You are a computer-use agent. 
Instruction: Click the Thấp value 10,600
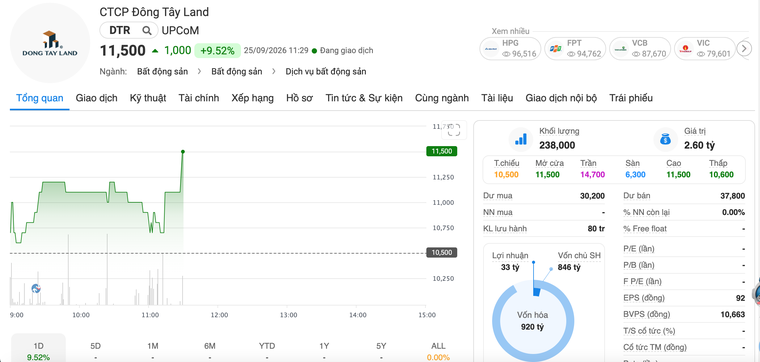721,174
